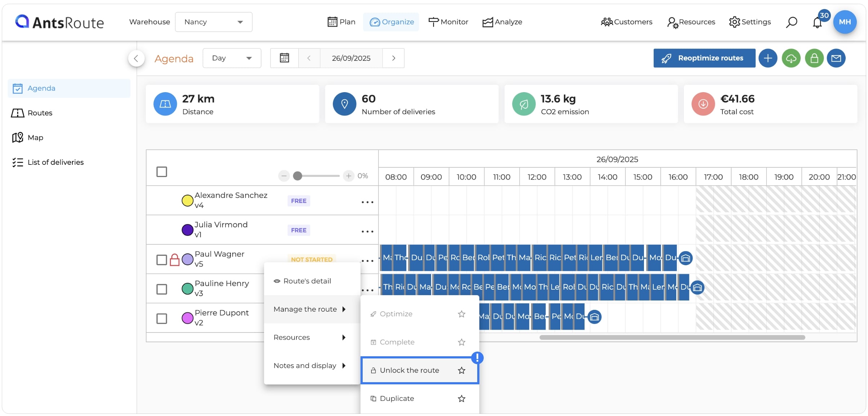
Task: Open the search magnifier icon
Action: pos(791,22)
